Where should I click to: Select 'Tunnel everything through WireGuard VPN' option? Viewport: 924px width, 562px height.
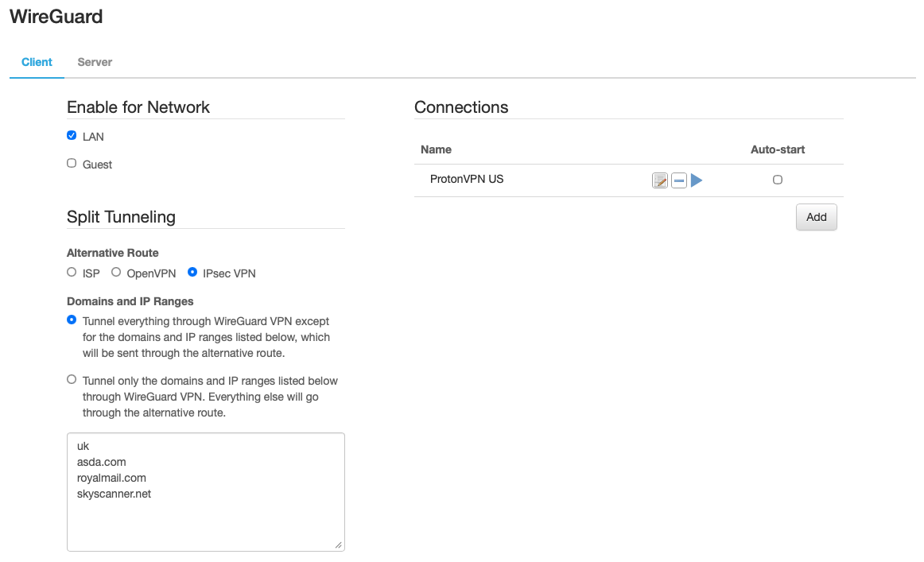72,320
